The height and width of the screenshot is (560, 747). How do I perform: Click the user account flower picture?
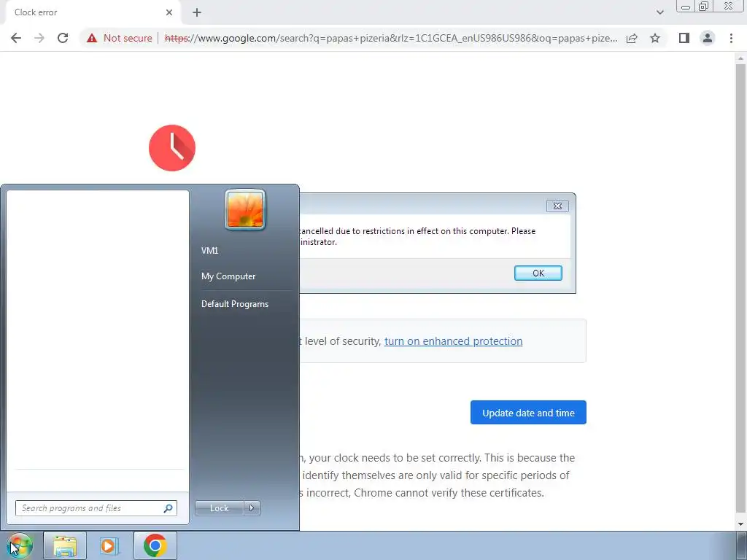(245, 209)
